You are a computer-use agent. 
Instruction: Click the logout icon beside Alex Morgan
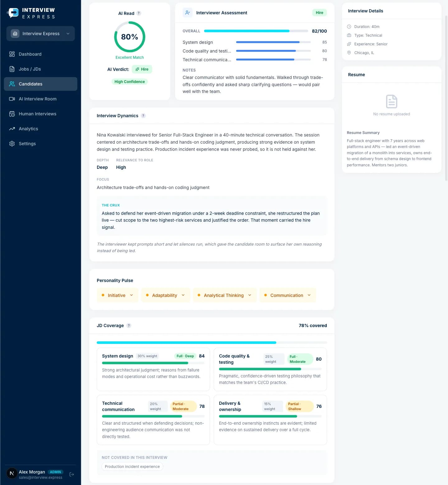point(72,474)
